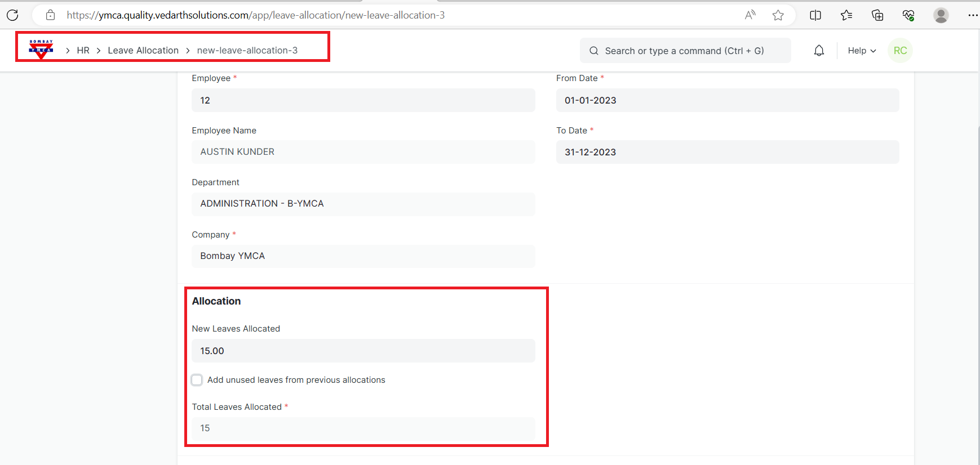Image resolution: width=980 pixels, height=465 pixels.
Task: Open the RC user avatar menu
Action: pyautogui.click(x=900, y=51)
